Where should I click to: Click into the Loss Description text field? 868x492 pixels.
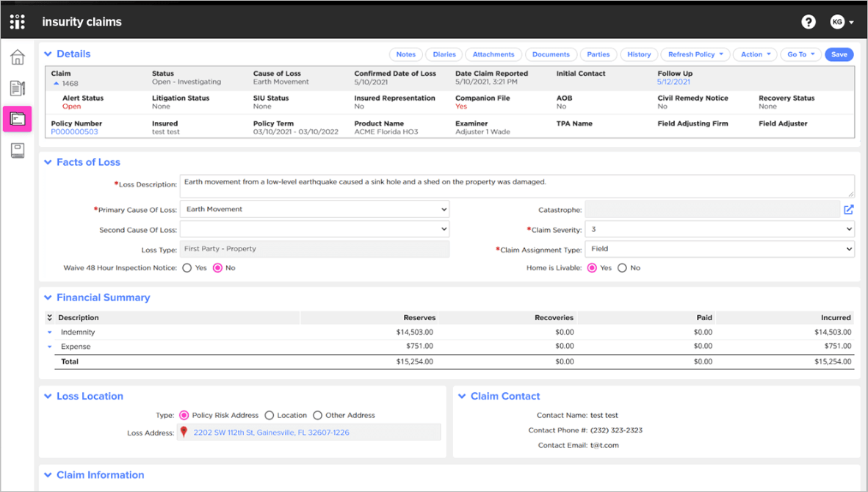coord(517,185)
